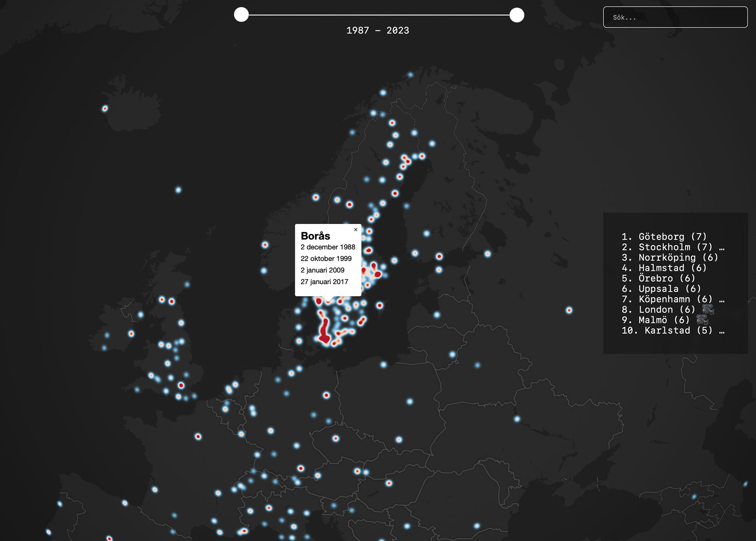Close the Borås popup
The width and height of the screenshot is (756, 541).
point(355,230)
